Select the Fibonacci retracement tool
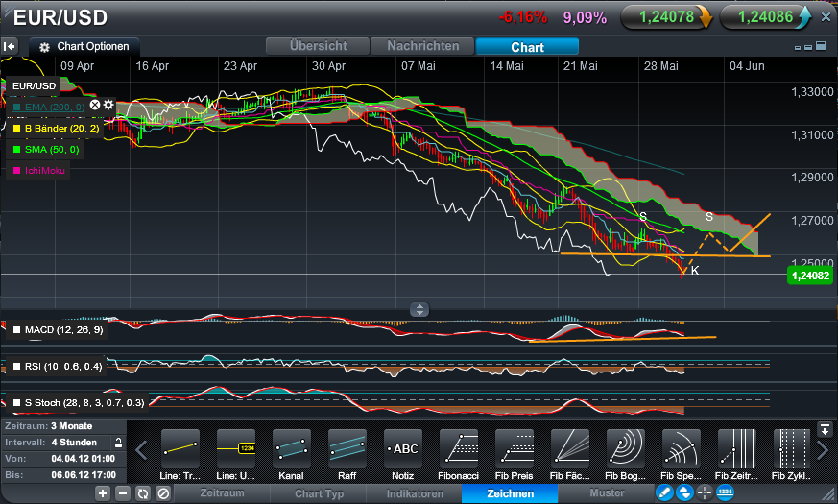The width and height of the screenshot is (838, 504). [x=459, y=449]
